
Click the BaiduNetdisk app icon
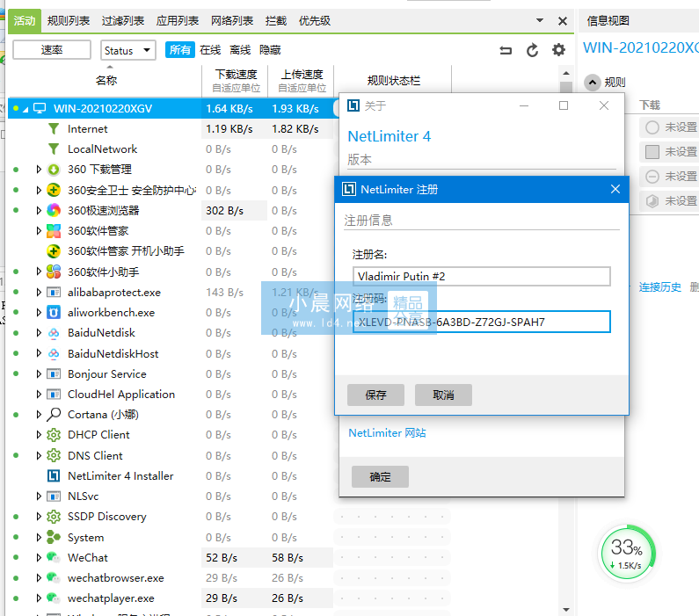(x=54, y=333)
